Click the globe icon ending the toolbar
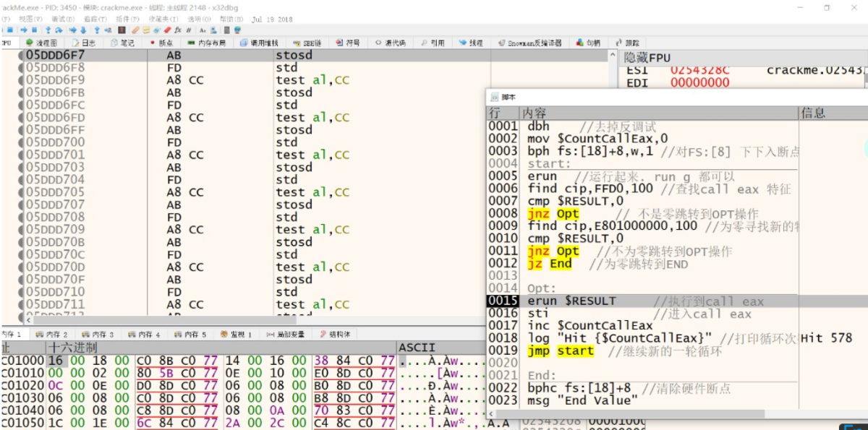The height and width of the screenshot is (430, 868). tap(237, 30)
